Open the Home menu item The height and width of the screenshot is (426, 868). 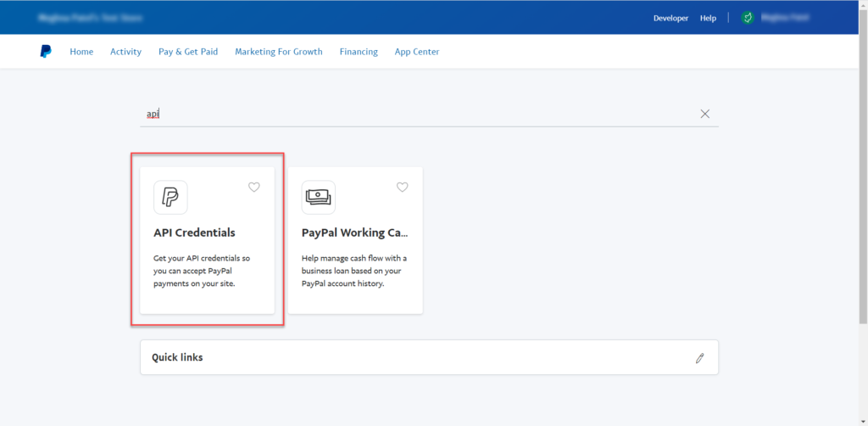pos(81,52)
